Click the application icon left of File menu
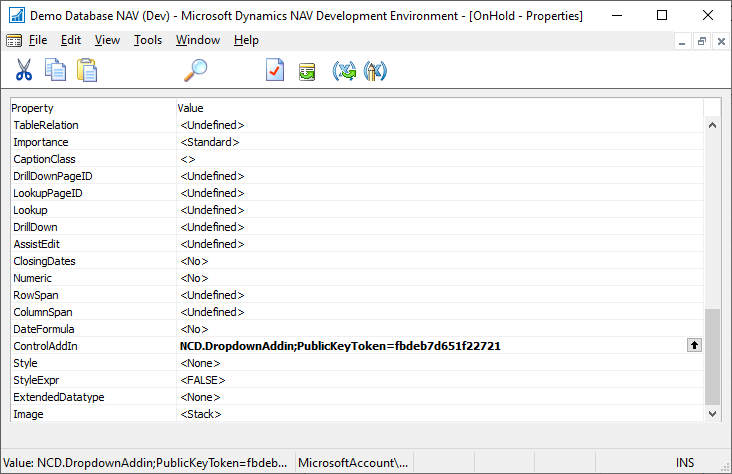732x474 pixels. (14, 40)
